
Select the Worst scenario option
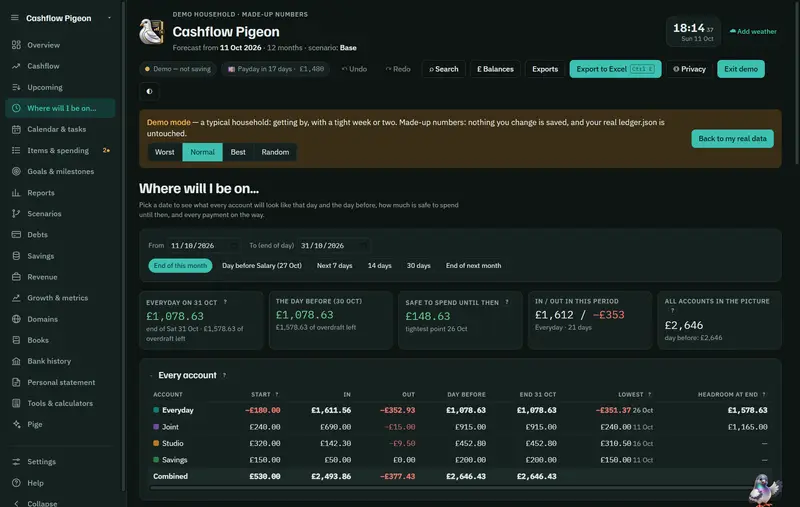pos(164,152)
